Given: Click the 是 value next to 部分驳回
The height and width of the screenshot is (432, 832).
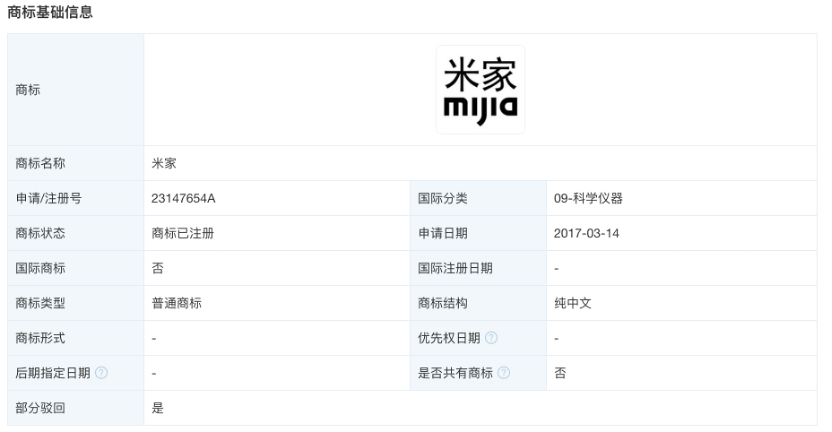Looking at the screenshot, I should [158, 408].
